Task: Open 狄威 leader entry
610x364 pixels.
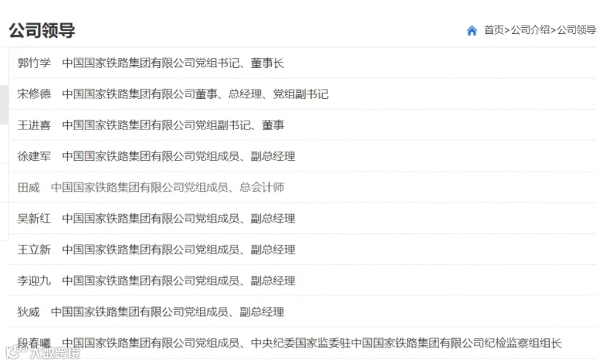Action: (150, 312)
